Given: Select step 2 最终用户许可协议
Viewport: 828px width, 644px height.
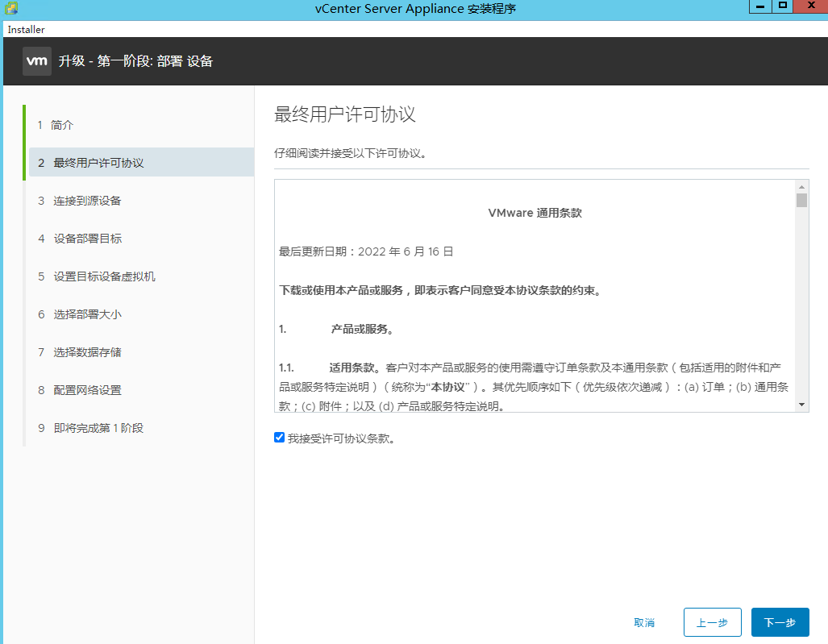Looking at the screenshot, I should pyautogui.click(x=142, y=163).
